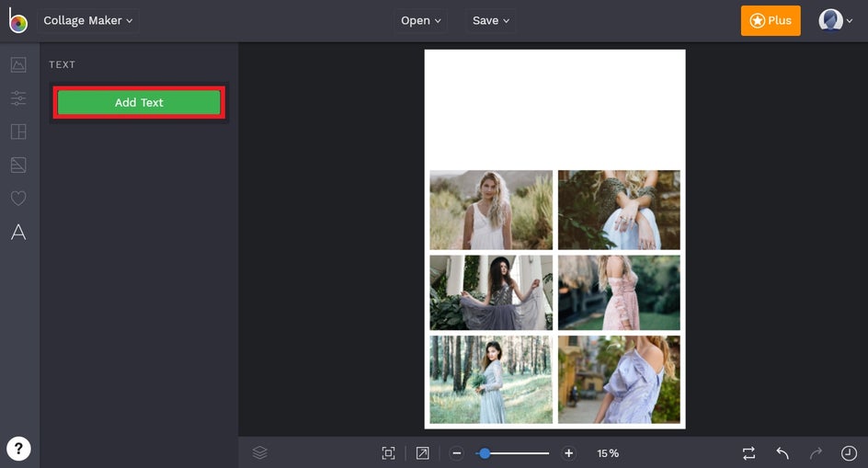
Task: Click the undo arrow icon
Action: pyautogui.click(x=782, y=453)
